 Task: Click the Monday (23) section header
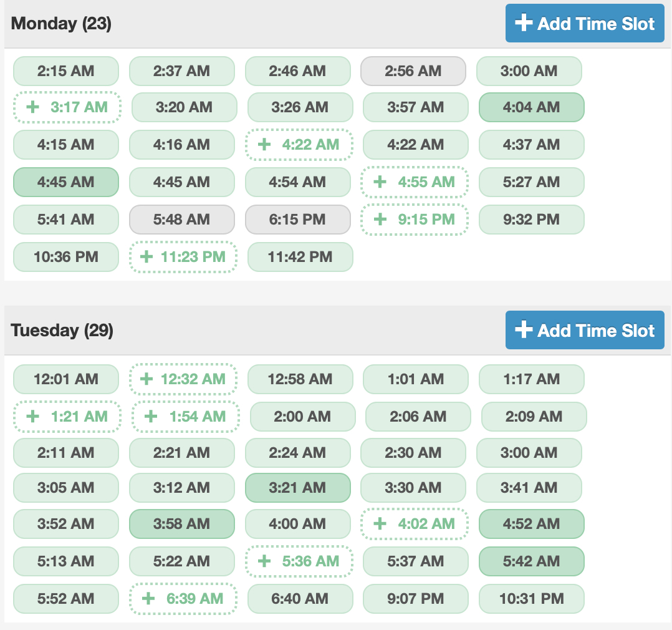pyautogui.click(x=61, y=24)
